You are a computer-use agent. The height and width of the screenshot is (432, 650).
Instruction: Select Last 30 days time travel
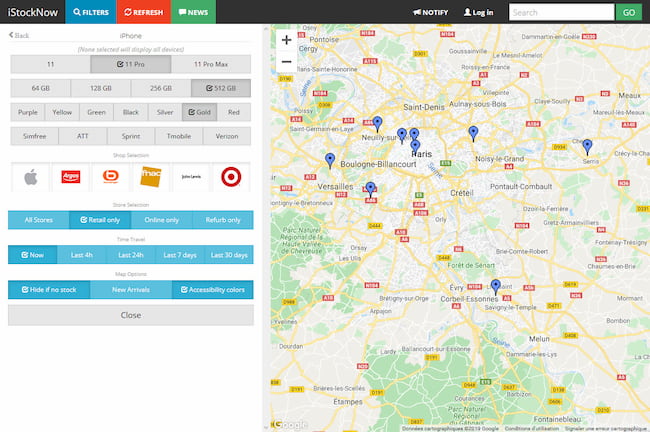coord(229,255)
